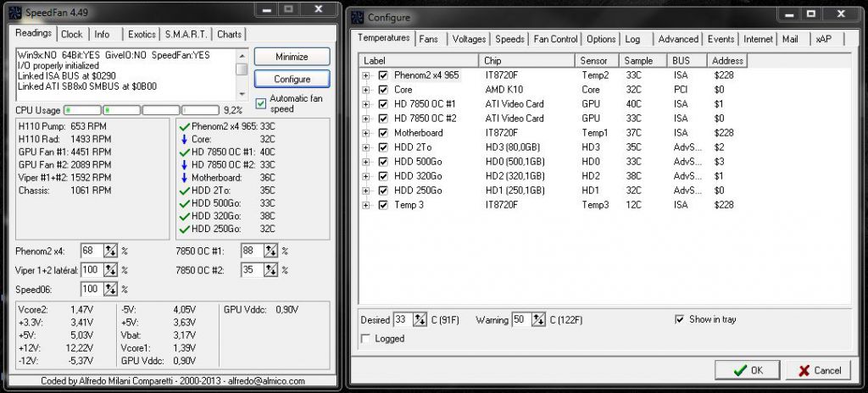Switch to Clock tab in SpeedFan
Image resolution: width=868 pixels, height=393 pixels.
[72, 35]
